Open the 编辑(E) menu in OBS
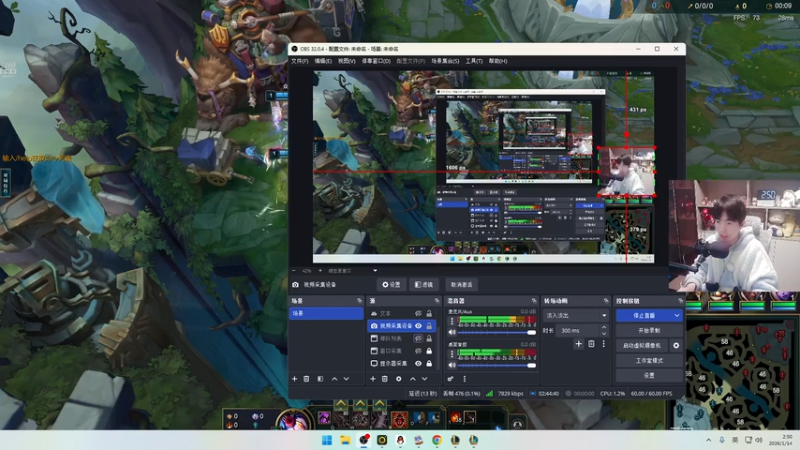Viewport: 800px width, 450px height. coord(323,61)
